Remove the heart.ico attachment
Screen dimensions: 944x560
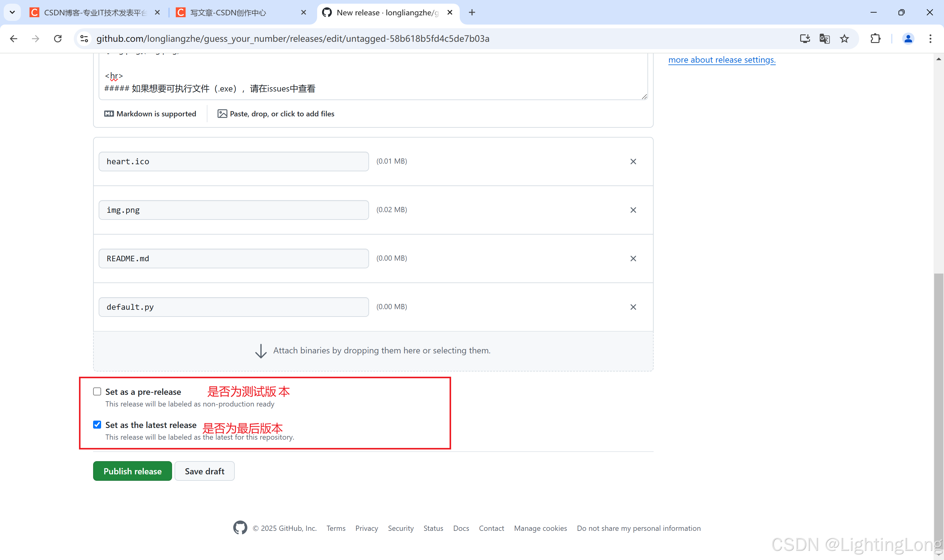click(x=633, y=161)
